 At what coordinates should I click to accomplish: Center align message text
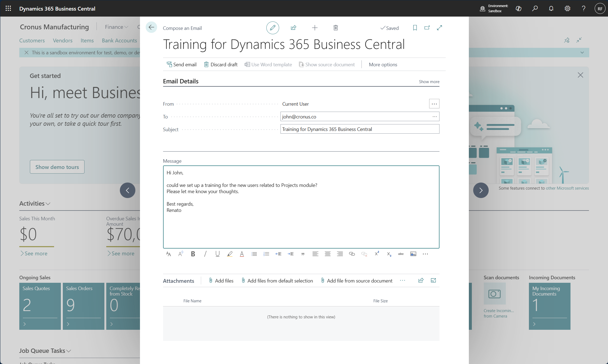pos(328,254)
